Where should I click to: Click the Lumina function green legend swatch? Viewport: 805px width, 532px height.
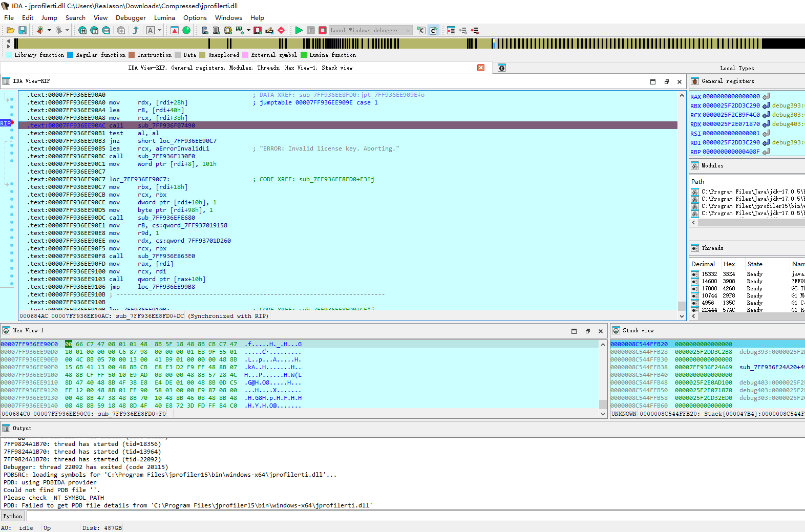(x=304, y=55)
